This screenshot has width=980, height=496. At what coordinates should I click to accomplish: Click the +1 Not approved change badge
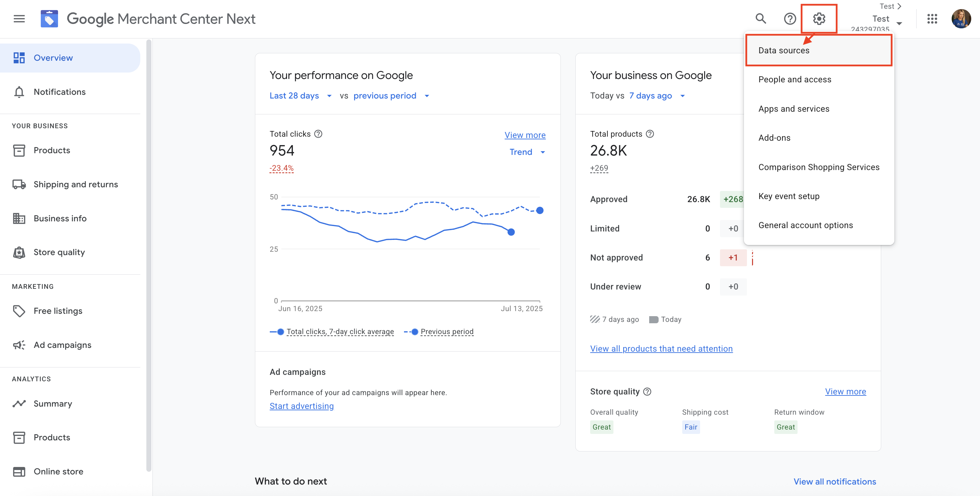click(733, 258)
